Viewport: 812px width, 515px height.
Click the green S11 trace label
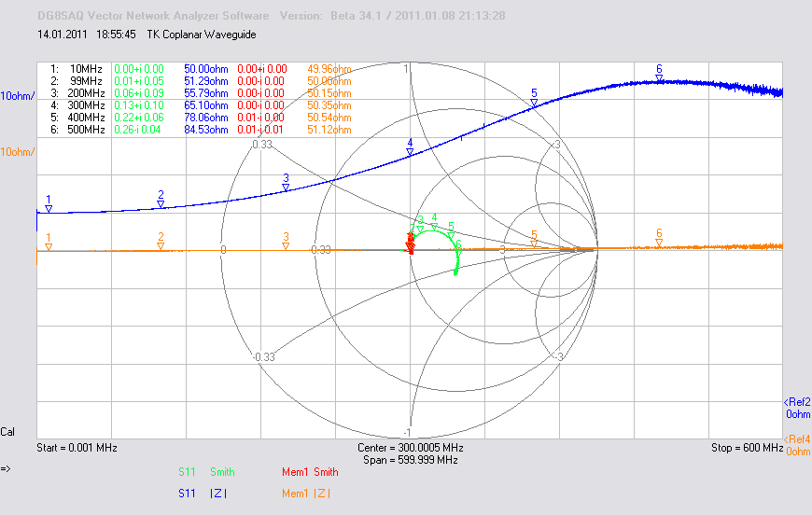click(187, 472)
